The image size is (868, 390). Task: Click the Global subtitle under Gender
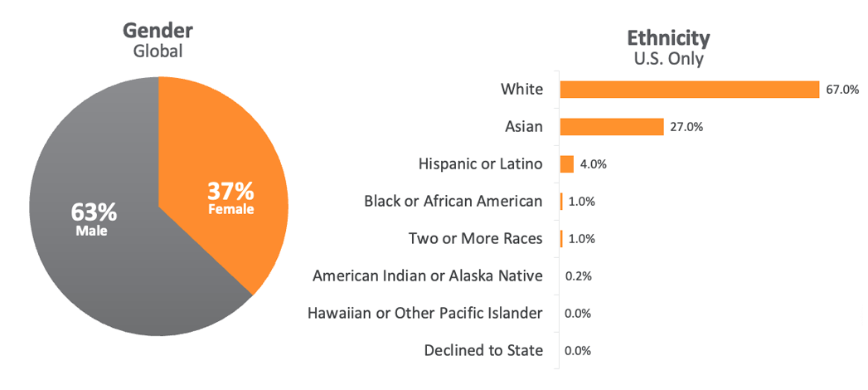(158, 51)
